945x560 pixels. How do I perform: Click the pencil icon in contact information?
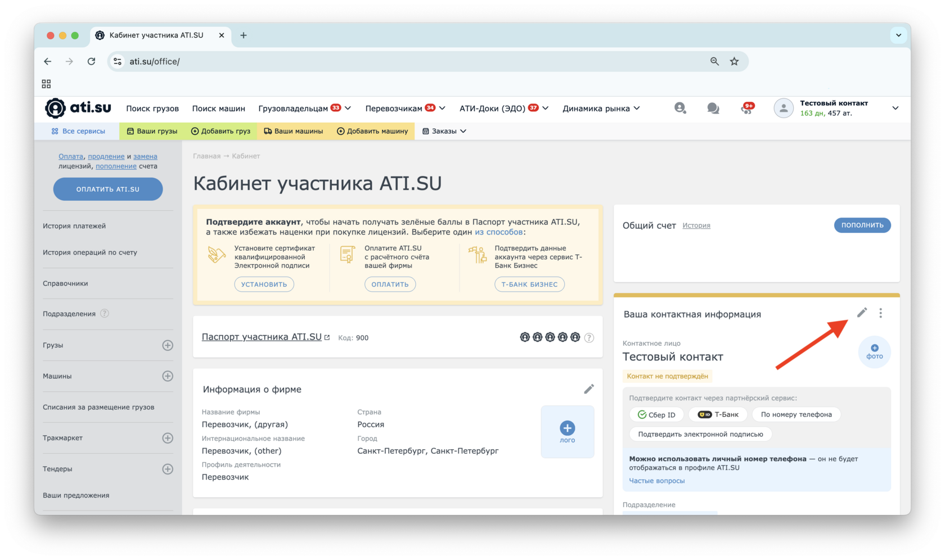pyautogui.click(x=862, y=313)
